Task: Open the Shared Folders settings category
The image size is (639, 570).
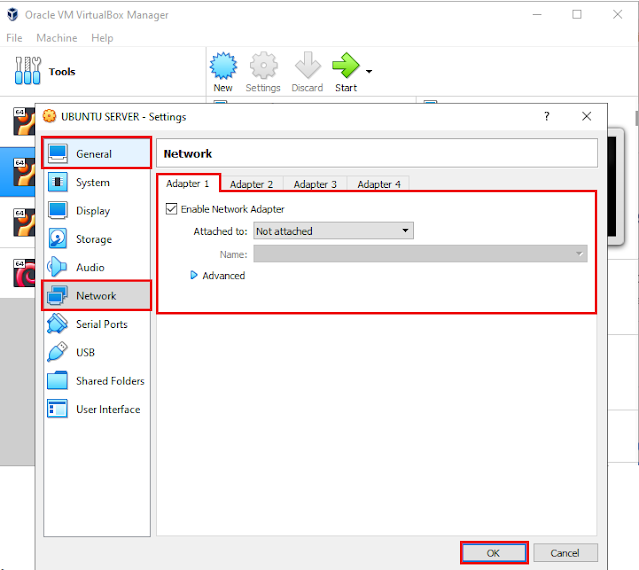Action: click(x=97, y=381)
